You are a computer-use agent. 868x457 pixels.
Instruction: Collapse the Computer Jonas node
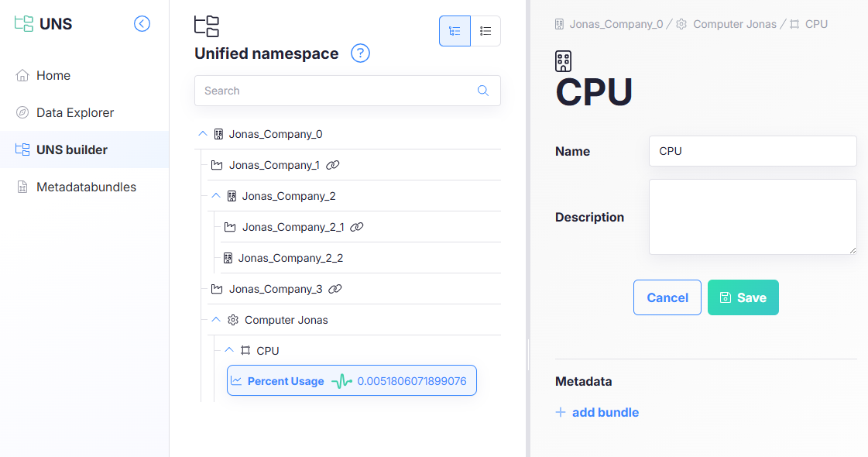(216, 320)
